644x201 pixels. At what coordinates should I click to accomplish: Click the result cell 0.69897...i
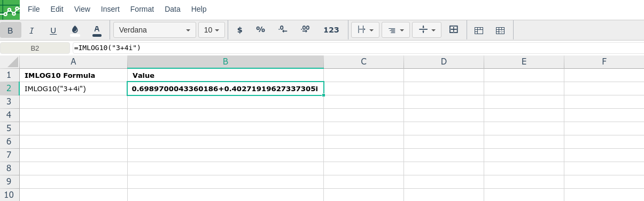click(x=226, y=89)
